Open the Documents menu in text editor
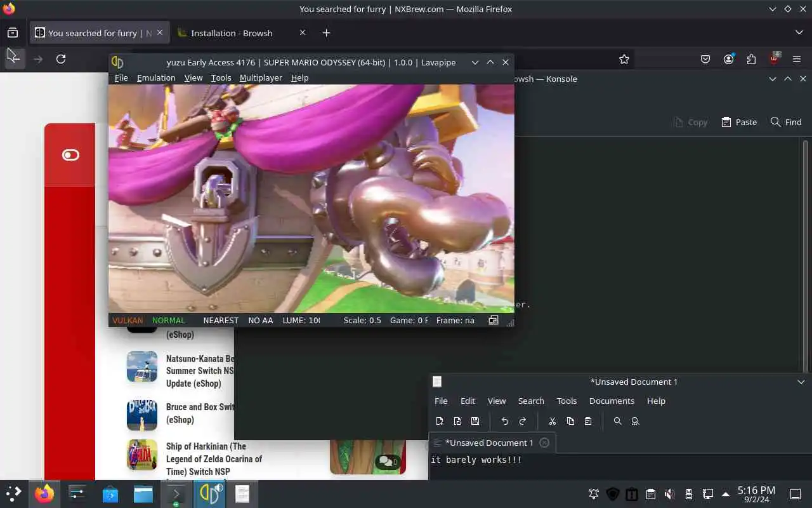Screen dimensions: 812x508 [x=612, y=401]
